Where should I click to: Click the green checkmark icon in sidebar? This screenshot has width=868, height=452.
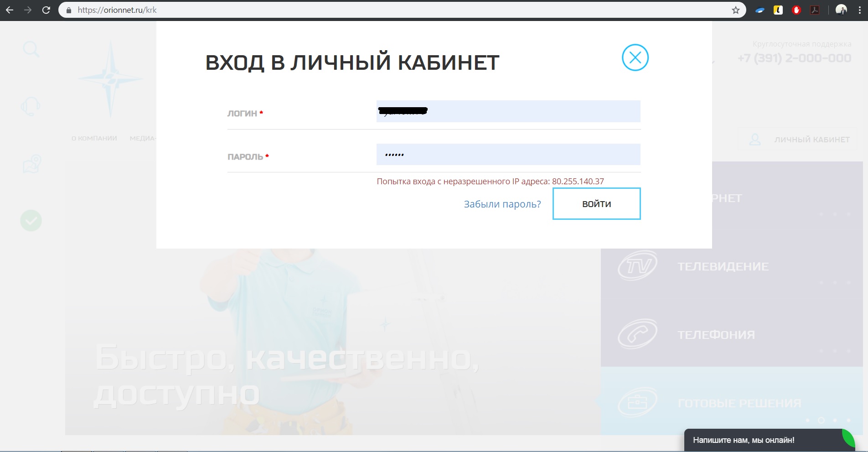coord(31,221)
